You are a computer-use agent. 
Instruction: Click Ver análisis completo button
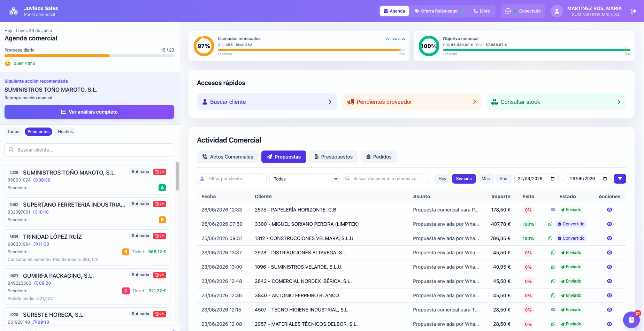pos(89,112)
